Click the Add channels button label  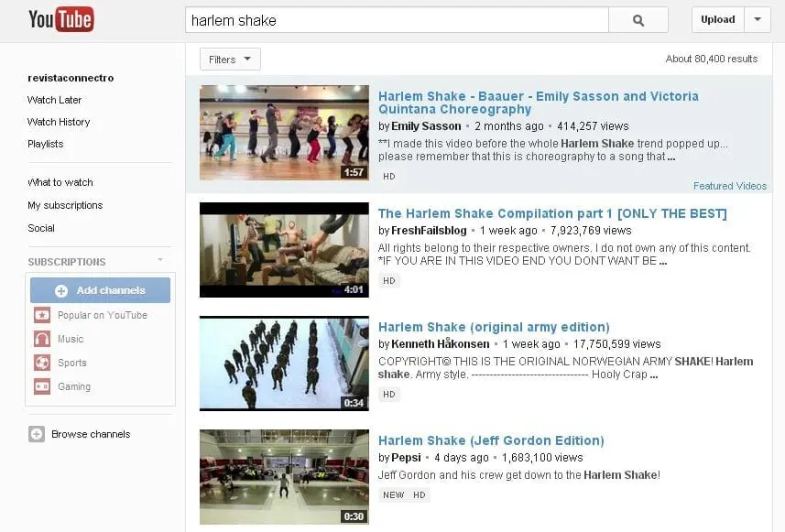pyautogui.click(x=111, y=290)
